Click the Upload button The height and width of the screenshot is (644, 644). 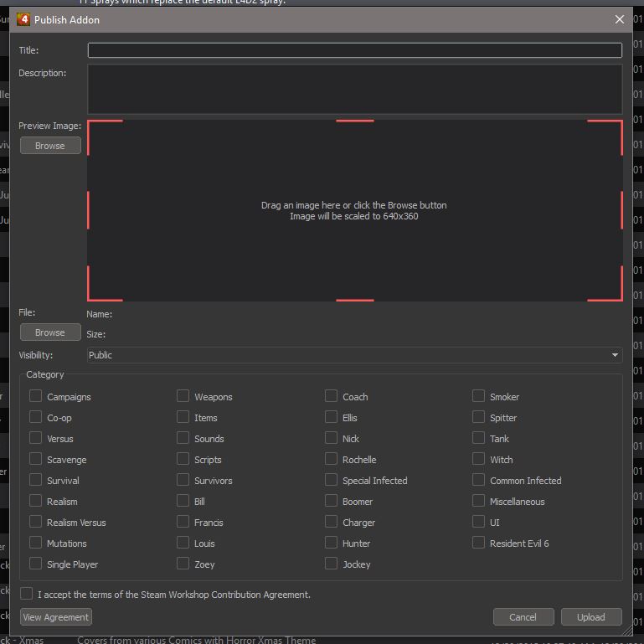pos(591,617)
